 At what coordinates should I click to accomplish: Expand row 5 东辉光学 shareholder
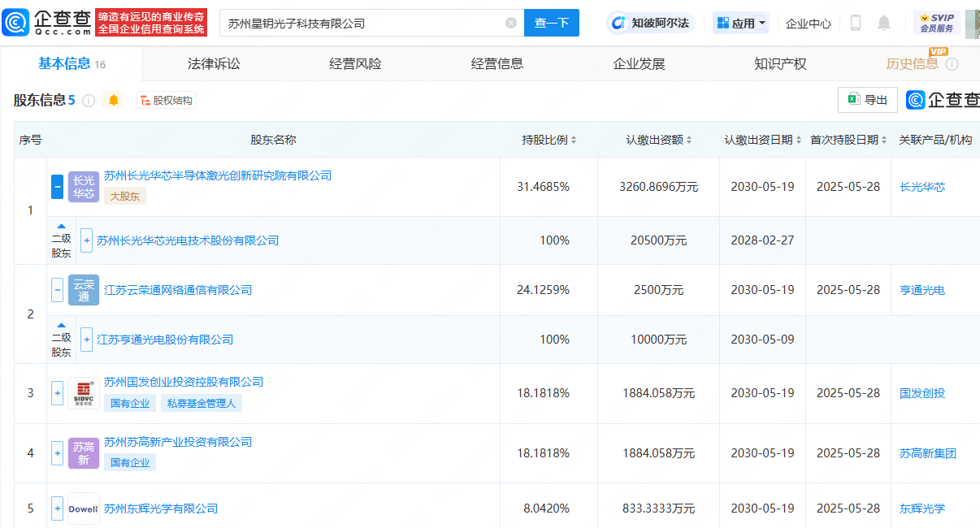tap(57, 509)
